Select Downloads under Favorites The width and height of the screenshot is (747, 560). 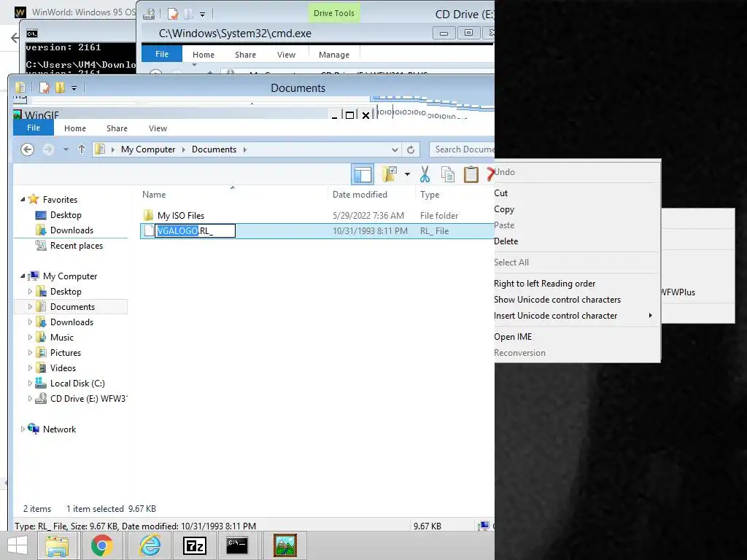click(x=72, y=230)
